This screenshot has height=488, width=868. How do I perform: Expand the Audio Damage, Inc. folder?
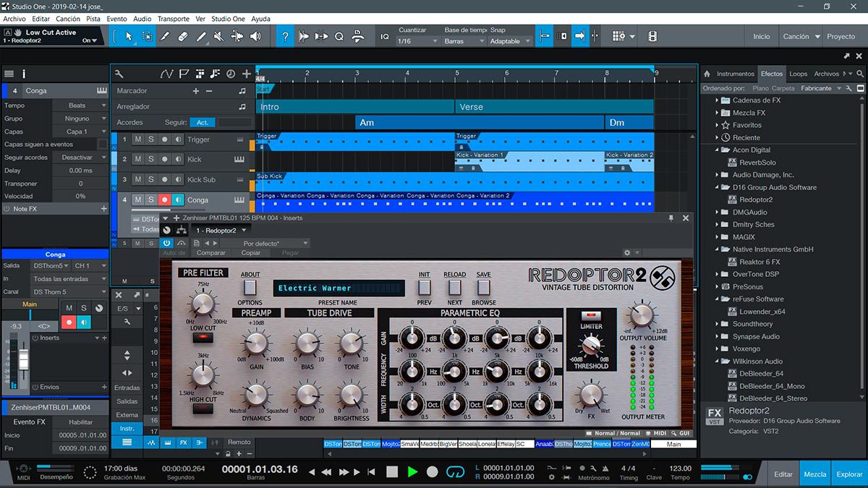pos(717,175)
